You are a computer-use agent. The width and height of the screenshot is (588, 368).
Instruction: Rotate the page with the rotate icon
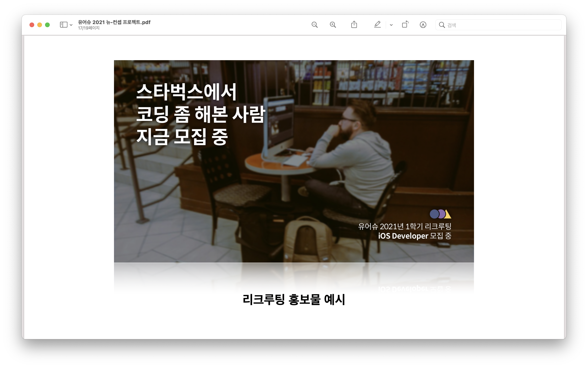tap(405, 25)
